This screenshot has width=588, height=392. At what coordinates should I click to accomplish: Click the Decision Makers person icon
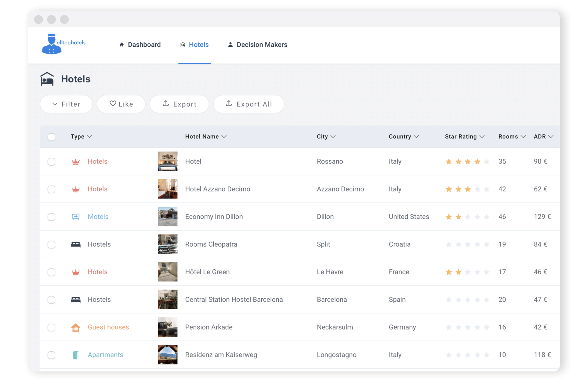[230, 45]
